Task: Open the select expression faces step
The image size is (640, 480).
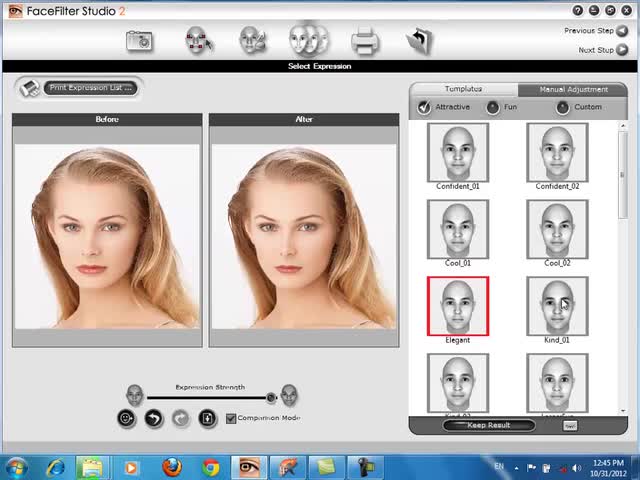Action: (309, 40)
